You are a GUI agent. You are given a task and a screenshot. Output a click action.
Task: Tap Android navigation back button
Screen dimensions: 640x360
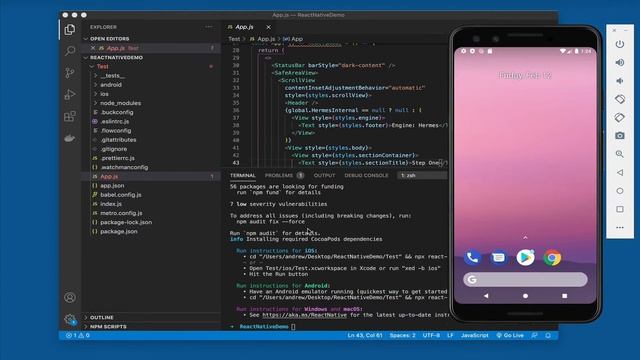pyautogui.click(x=486, y=296)
